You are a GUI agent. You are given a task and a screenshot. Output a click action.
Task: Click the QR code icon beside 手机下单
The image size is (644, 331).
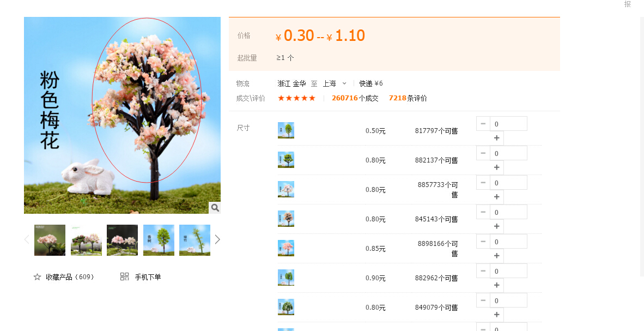[124, 277]
